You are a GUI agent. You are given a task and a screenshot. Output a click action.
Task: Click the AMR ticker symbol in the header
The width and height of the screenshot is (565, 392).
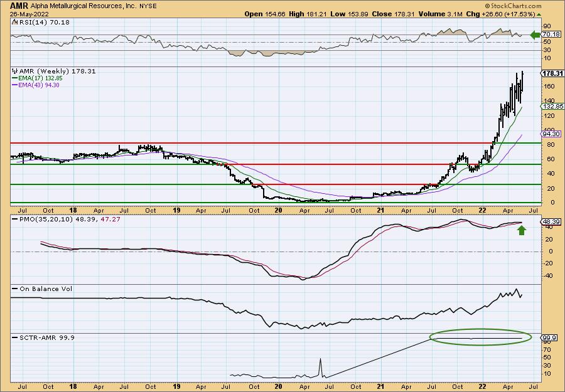(19, 6)
